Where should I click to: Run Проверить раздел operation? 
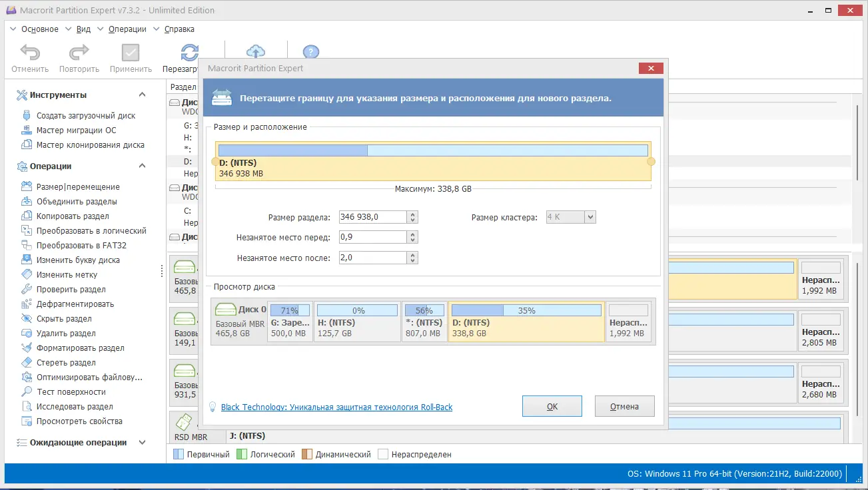click(71, 290)
